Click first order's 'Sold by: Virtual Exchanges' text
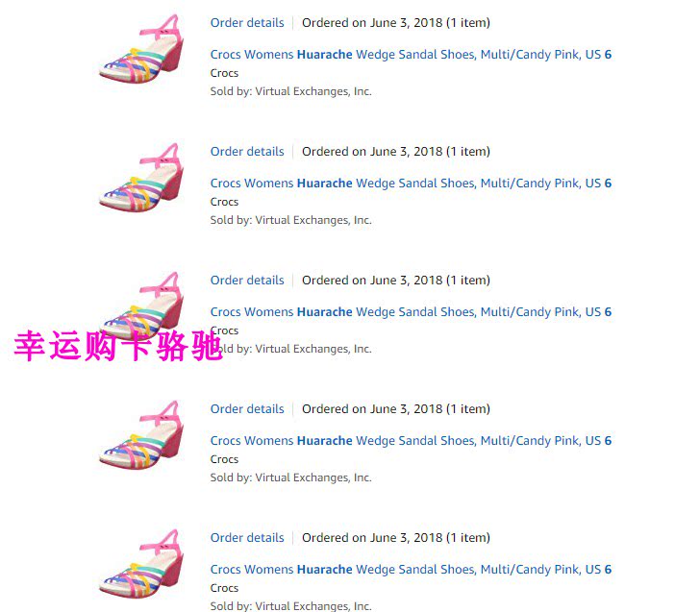The height and width of the screenshot is (612, 700). click(291, 91)
